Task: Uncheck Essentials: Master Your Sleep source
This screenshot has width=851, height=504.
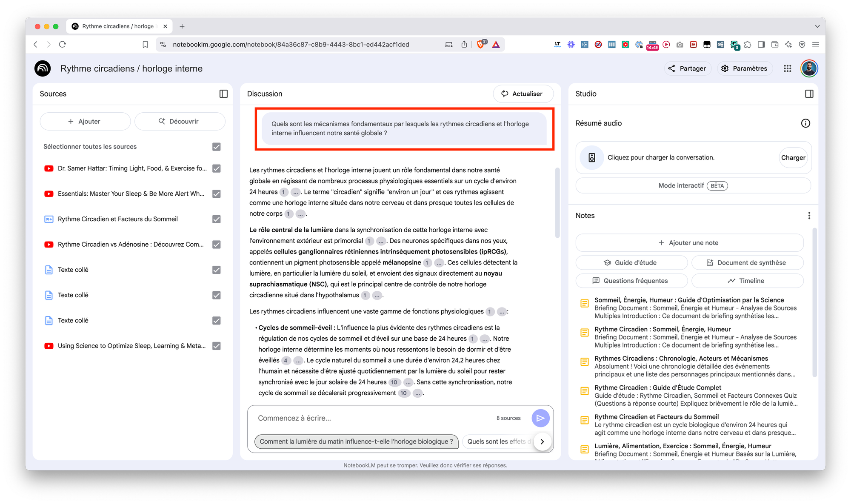Action: click(217, 194)
